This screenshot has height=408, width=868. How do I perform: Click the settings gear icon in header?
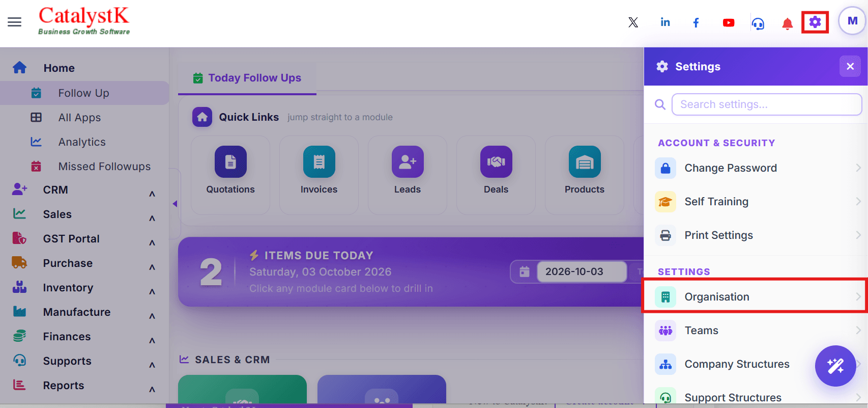pyautogui.click(x=815, y=22)
